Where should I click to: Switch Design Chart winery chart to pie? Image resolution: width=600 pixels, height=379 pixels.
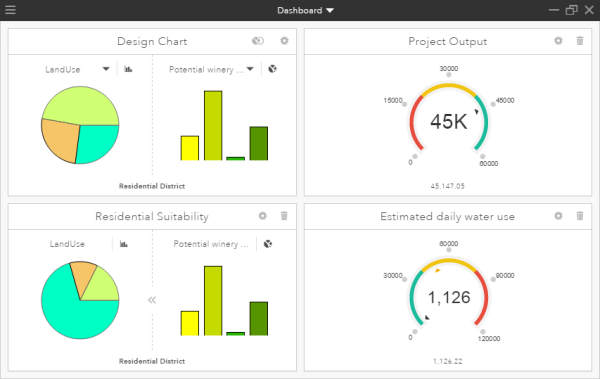[x=272, y=69]
